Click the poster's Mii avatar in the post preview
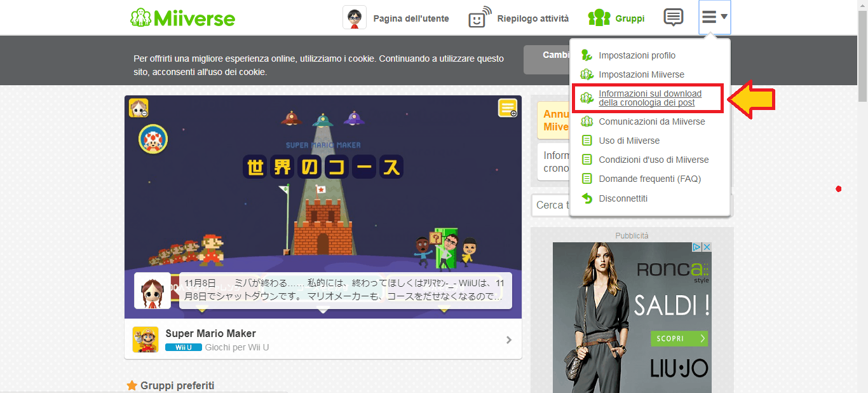 pos(153,291)
